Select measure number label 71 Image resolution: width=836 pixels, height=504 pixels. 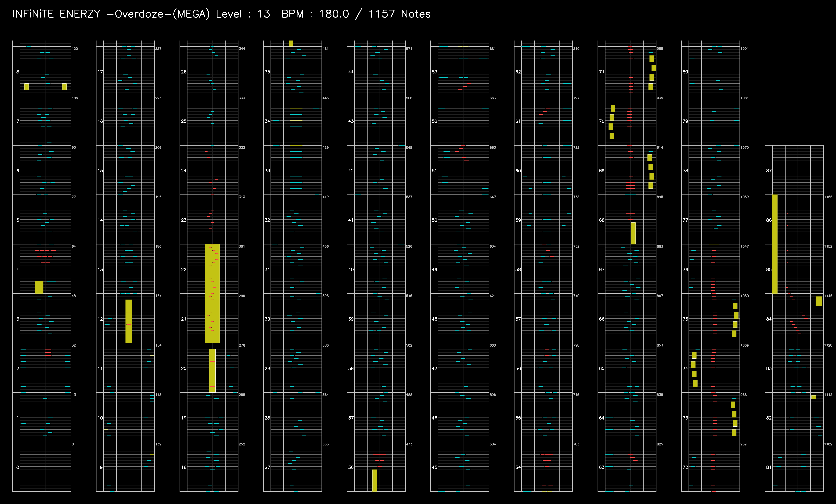(x=602, y=72)
